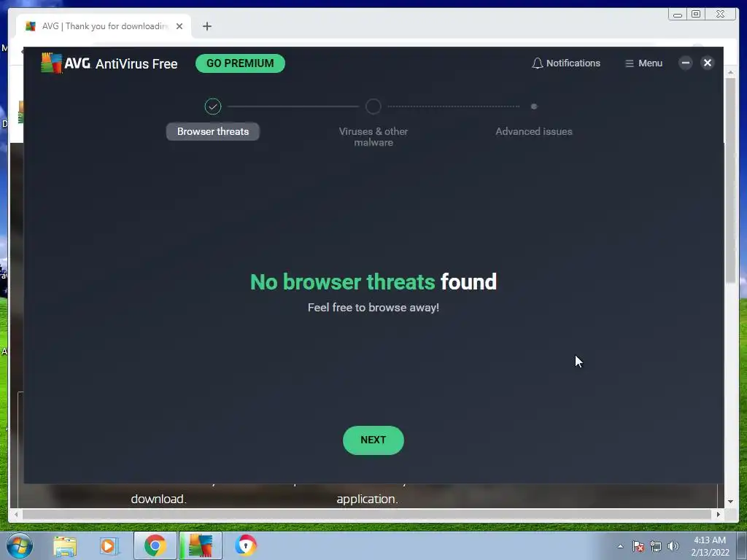Select the Viruses & other malware step

point(373,136)
